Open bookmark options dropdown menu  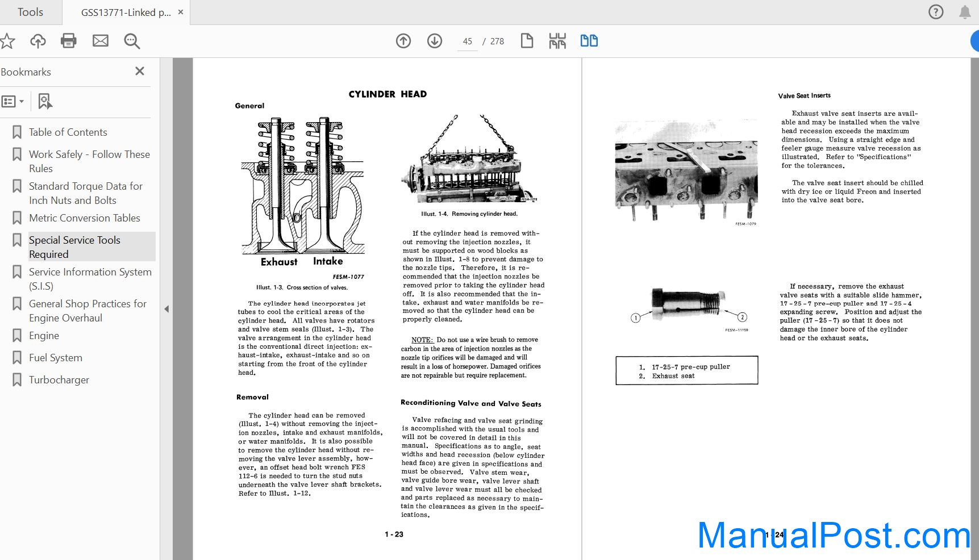(x=13, y=102)
